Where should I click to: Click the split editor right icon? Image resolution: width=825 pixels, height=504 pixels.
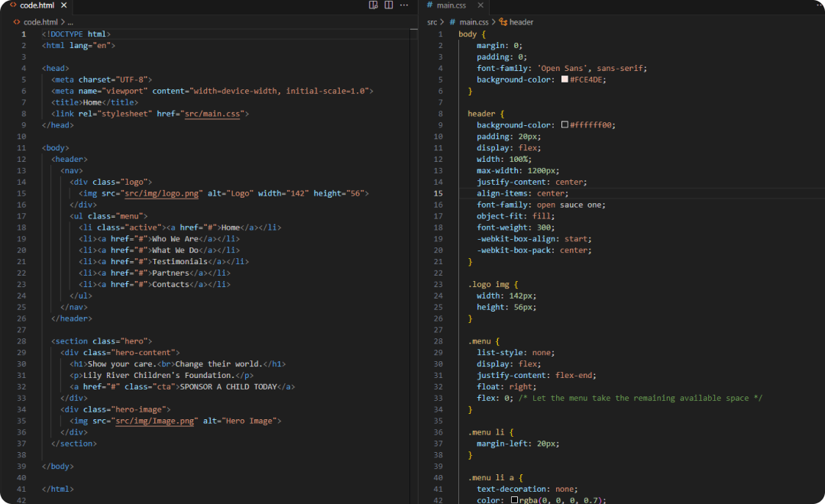click(x=389, y=5)
